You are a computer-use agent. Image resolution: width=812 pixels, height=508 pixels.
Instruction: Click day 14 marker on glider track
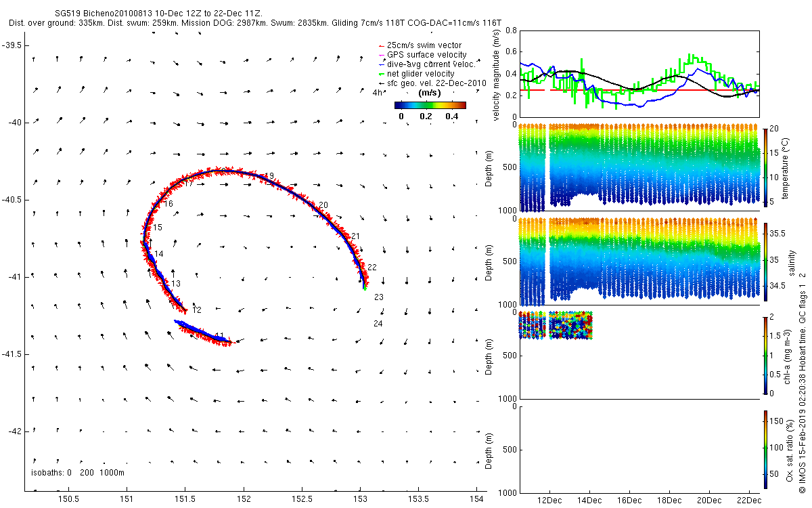159,255
